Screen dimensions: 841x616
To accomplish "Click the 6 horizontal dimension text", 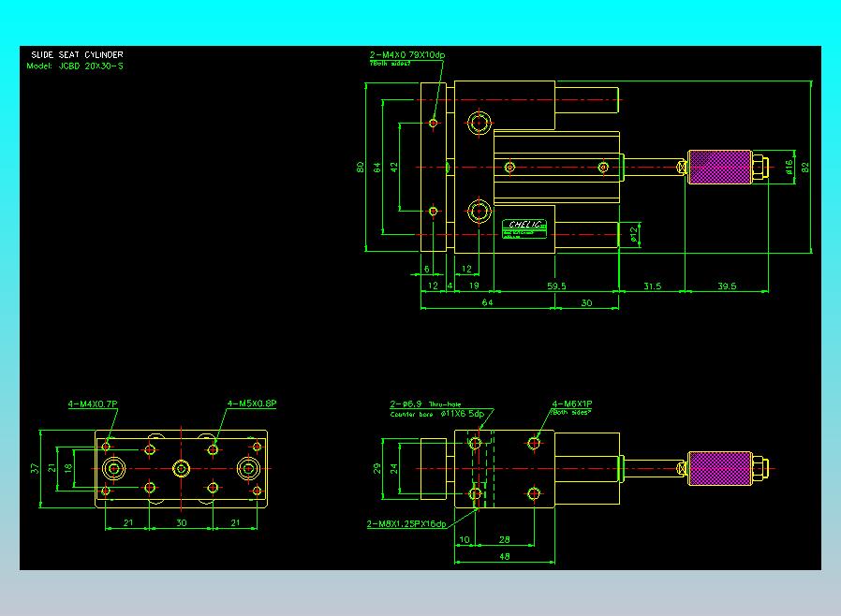I will [427, 269].
